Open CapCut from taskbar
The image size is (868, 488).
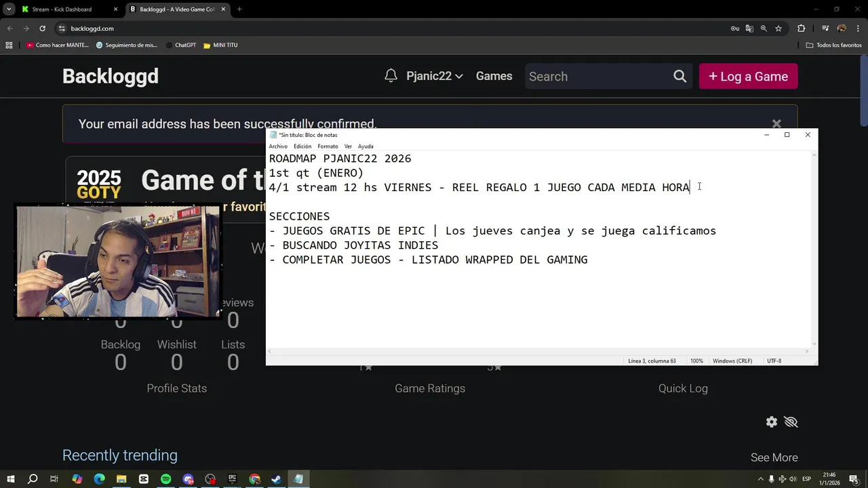coord(144,479)
